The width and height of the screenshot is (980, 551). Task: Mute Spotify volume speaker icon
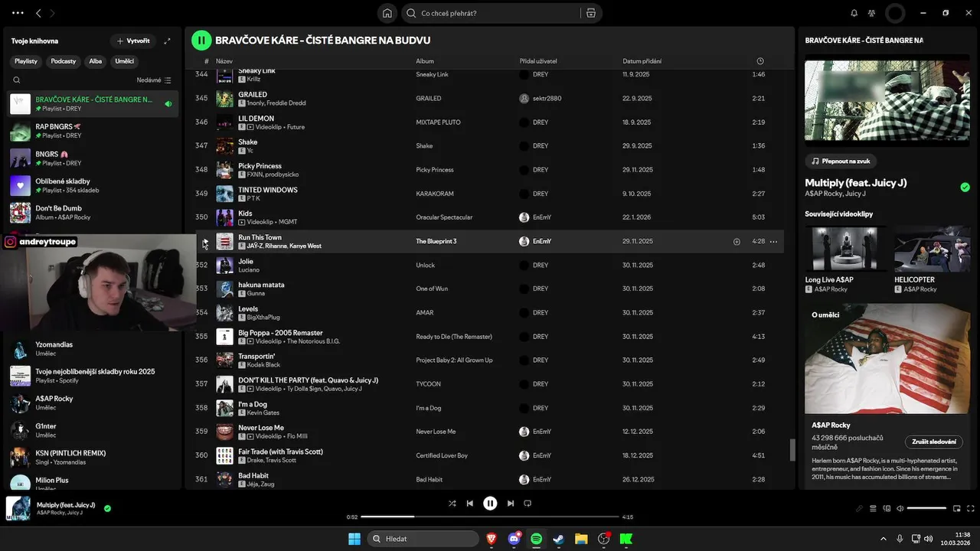tap(900, 508)
